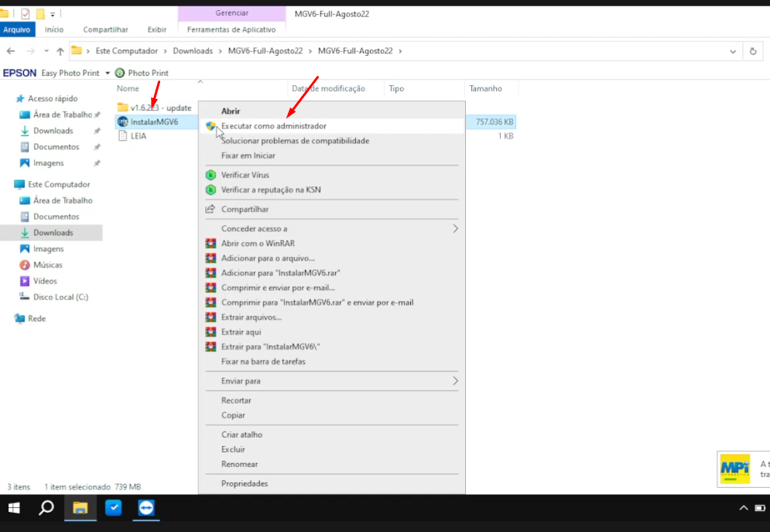Open the address bar history dropdown
Viewport: 770px width, 532px height.
pos(733,51)
